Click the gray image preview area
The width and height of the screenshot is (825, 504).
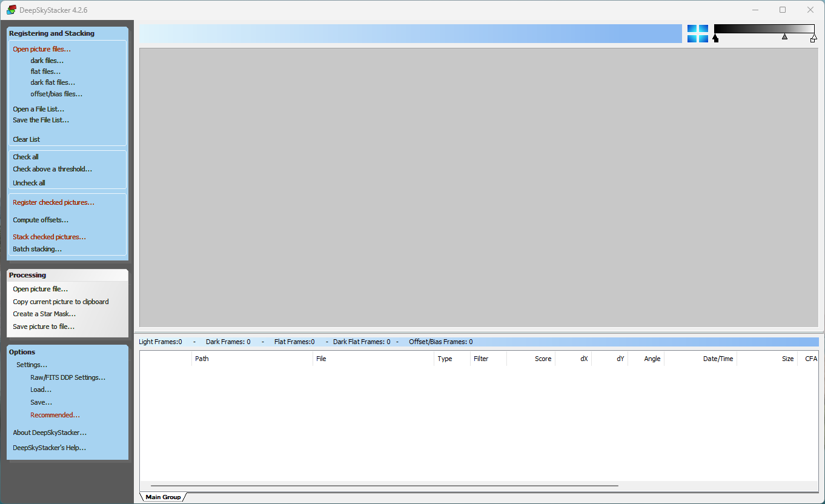click(x=479, y=187)
